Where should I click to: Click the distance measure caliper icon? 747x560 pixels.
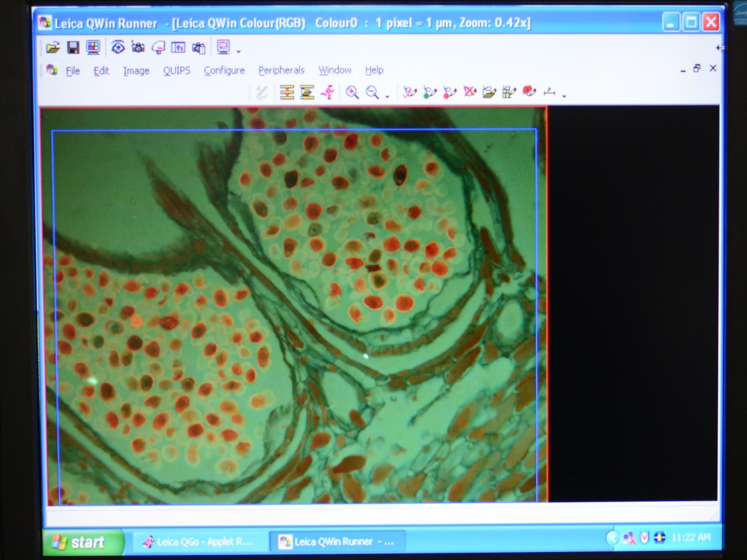point(549,92)
